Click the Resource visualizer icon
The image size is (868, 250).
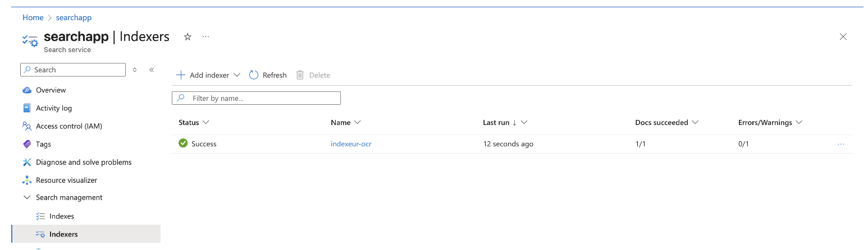(27, 180)
